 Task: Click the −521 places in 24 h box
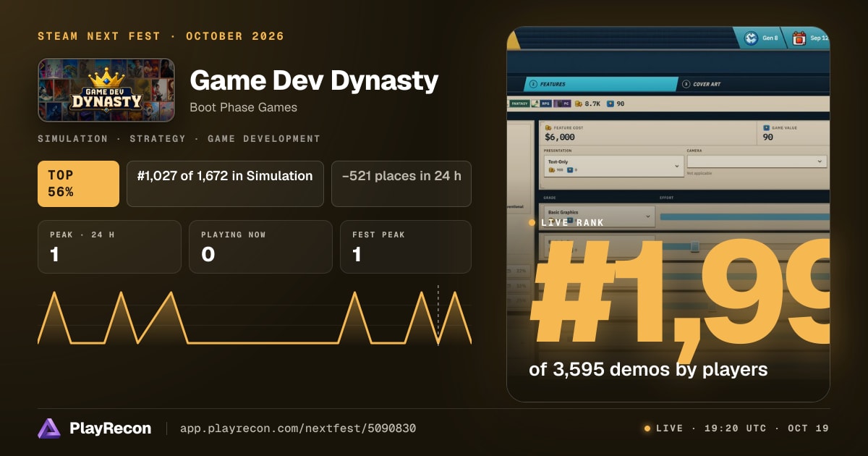coord(401,184)
